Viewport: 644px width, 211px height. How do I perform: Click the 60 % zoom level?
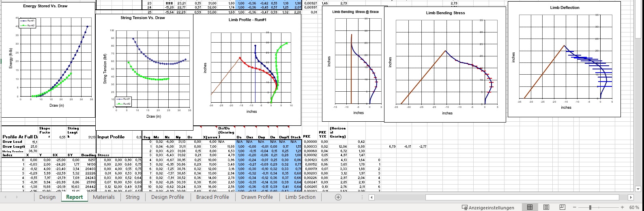(x=634, y=207)
